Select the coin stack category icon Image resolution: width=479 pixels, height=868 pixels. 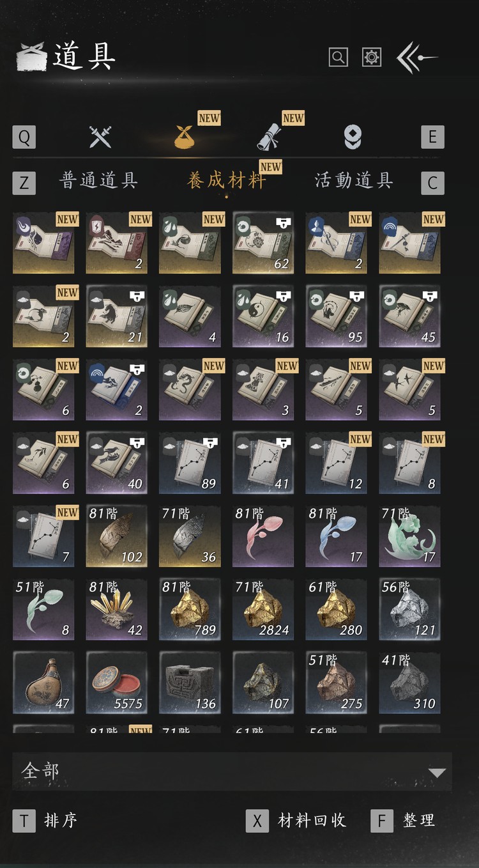(353, 137)
